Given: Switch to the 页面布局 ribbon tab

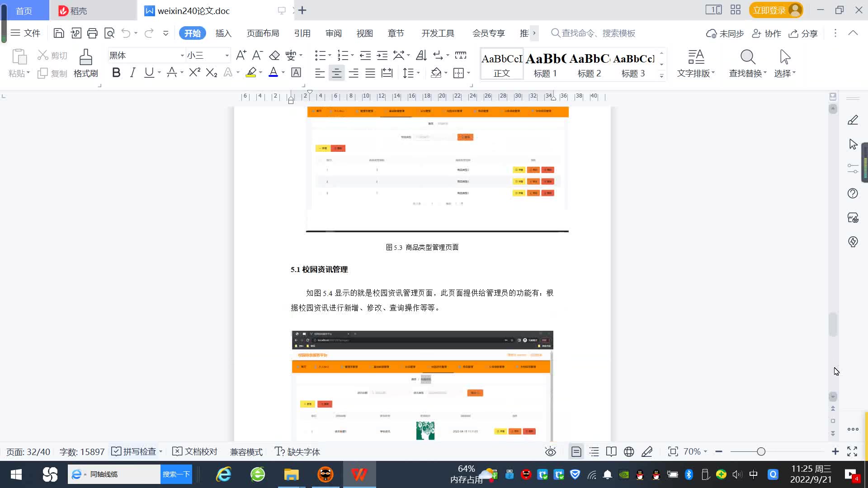Looking at the screenshot, I should 263,33.
